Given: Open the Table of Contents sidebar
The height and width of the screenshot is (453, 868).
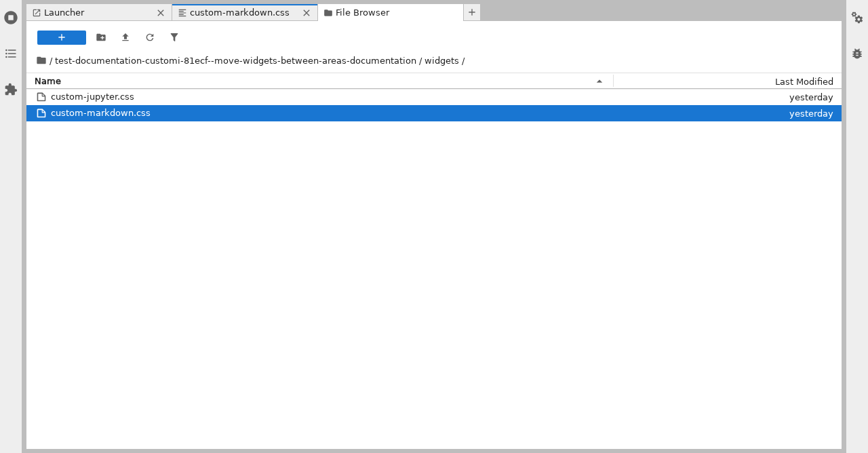Looking at the screenshot, I should 11,54.
